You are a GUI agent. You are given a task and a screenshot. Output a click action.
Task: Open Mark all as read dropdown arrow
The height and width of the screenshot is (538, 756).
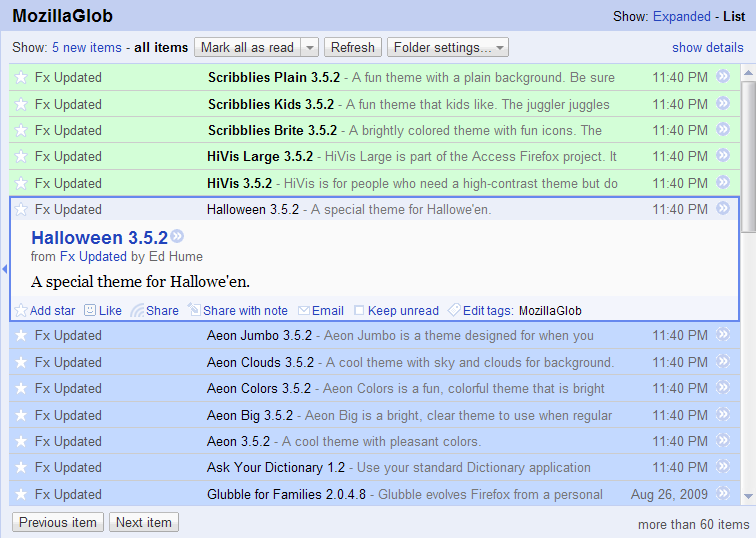310,48
